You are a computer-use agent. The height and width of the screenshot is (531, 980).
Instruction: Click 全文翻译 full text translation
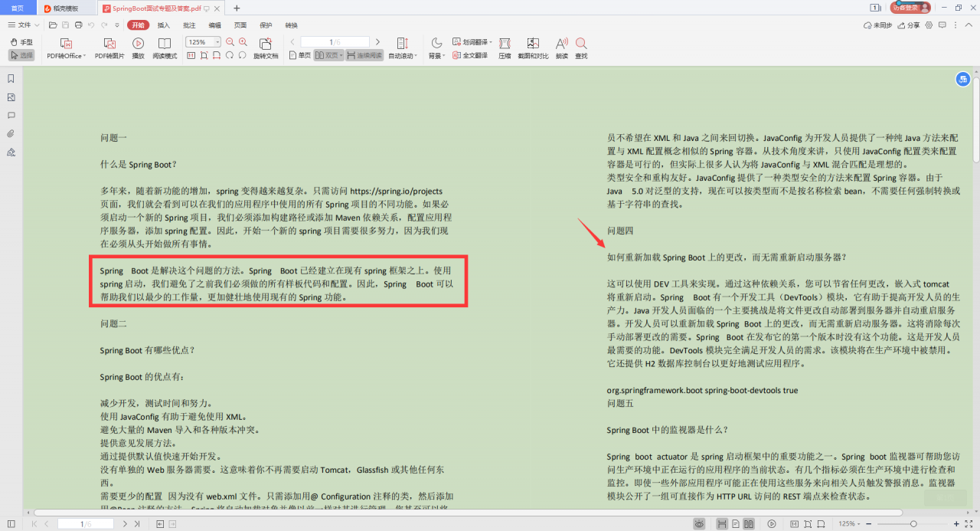tap(470, 55)
